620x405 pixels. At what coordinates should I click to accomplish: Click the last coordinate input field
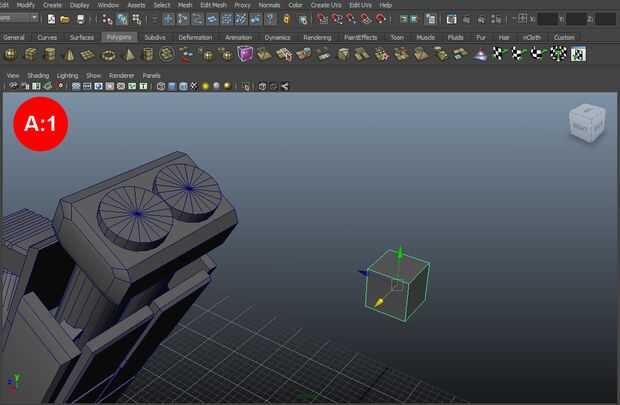605,19
